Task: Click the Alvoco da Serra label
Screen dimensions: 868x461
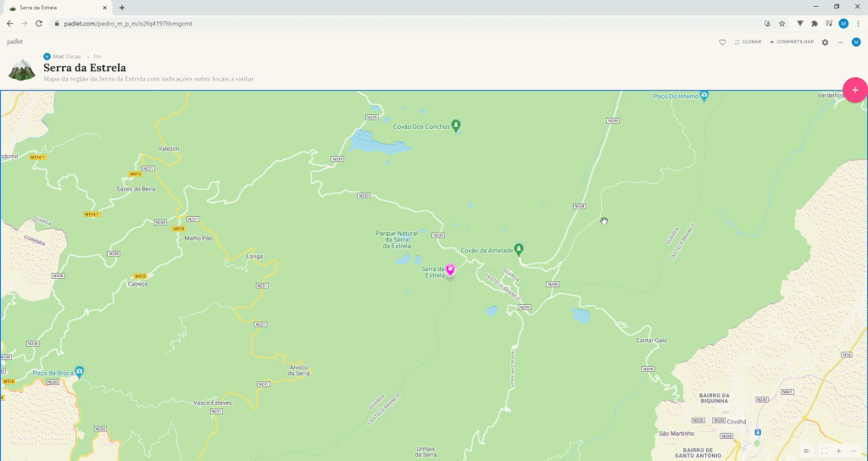Action: pyautogui.click(x=299, y=370)
